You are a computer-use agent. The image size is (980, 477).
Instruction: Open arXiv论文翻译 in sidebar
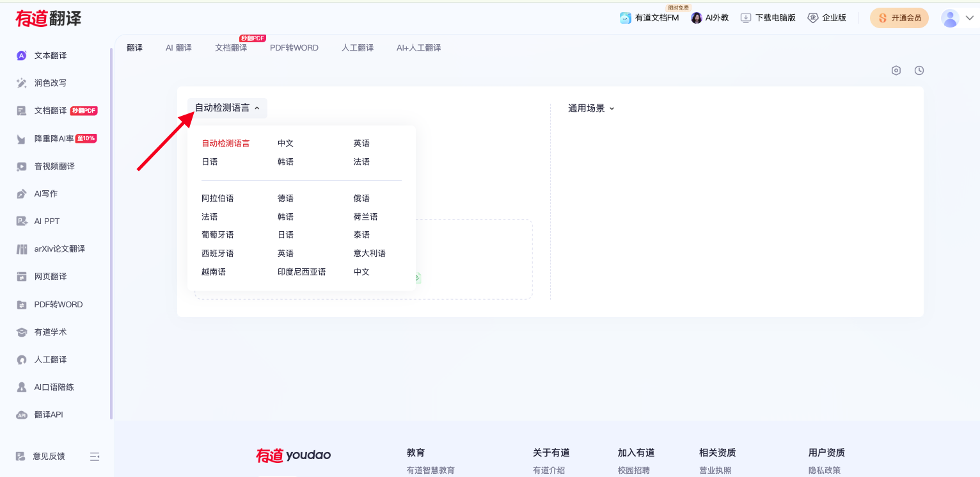tap(59, 249)
